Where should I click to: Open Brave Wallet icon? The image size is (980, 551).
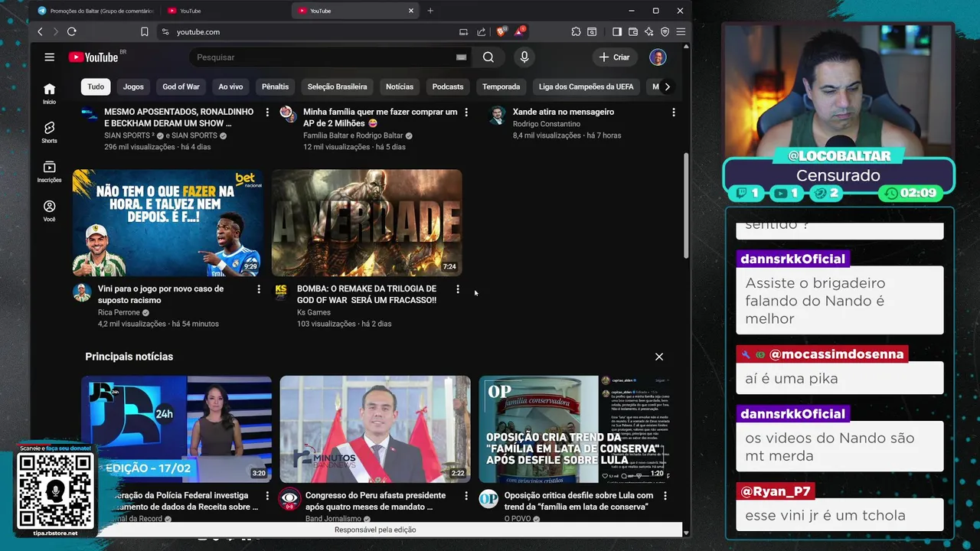(633, 31)
